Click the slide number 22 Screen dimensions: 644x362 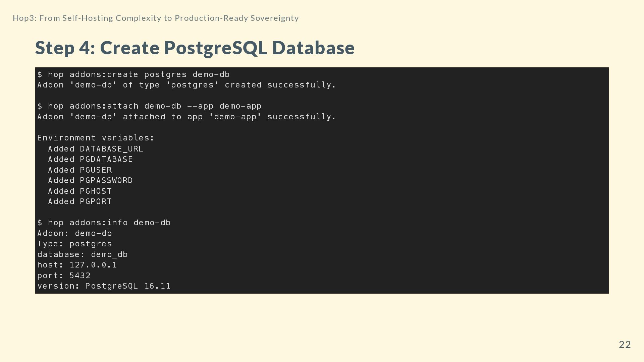click(x=625, y=345)
